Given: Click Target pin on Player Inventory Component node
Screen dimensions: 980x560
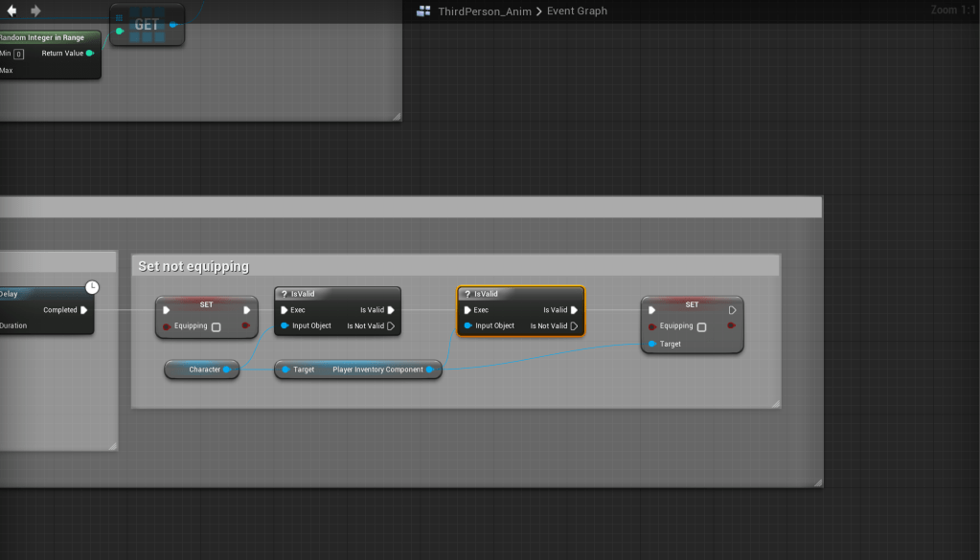Looking at the screenshot, I should point(285,370).
